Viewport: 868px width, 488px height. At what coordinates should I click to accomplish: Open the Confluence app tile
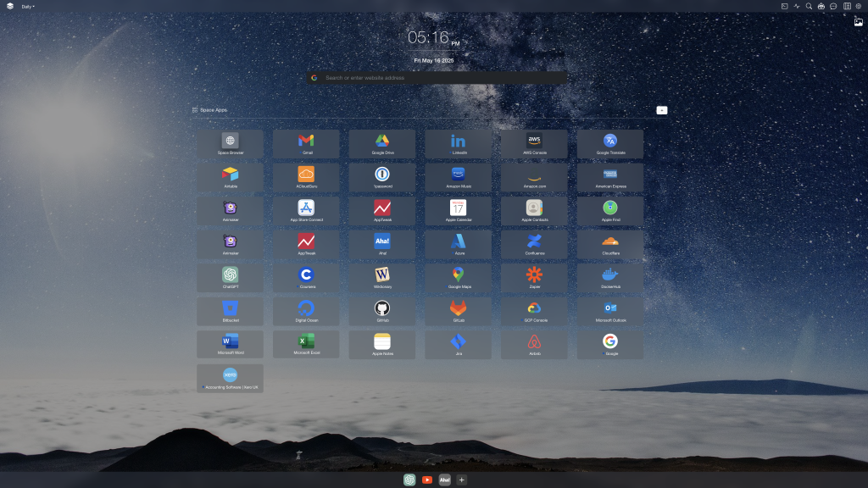tap(534, 245)
